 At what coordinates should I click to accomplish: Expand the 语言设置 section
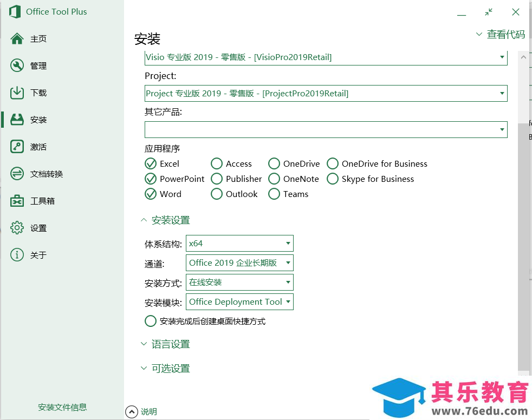click(165, 344)
